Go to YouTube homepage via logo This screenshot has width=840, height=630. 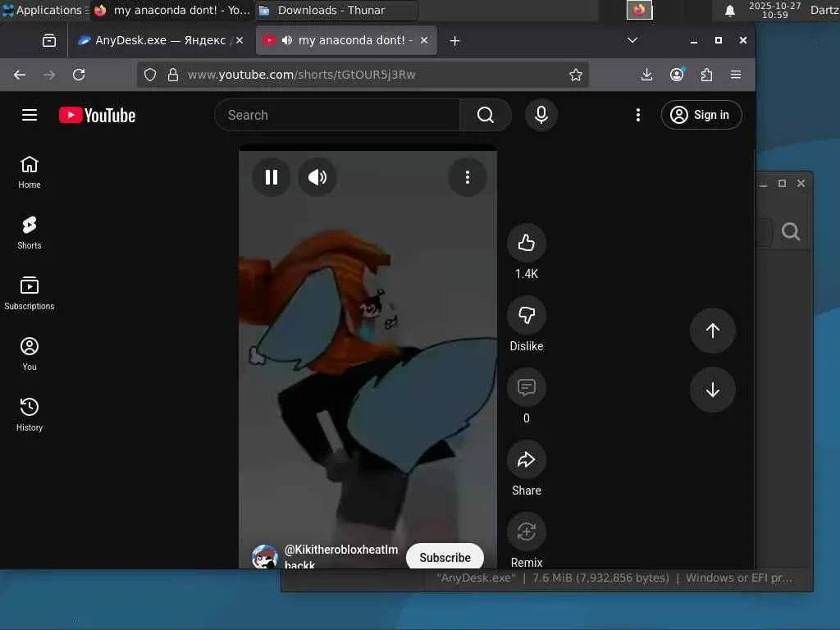(x=97, y=115)
